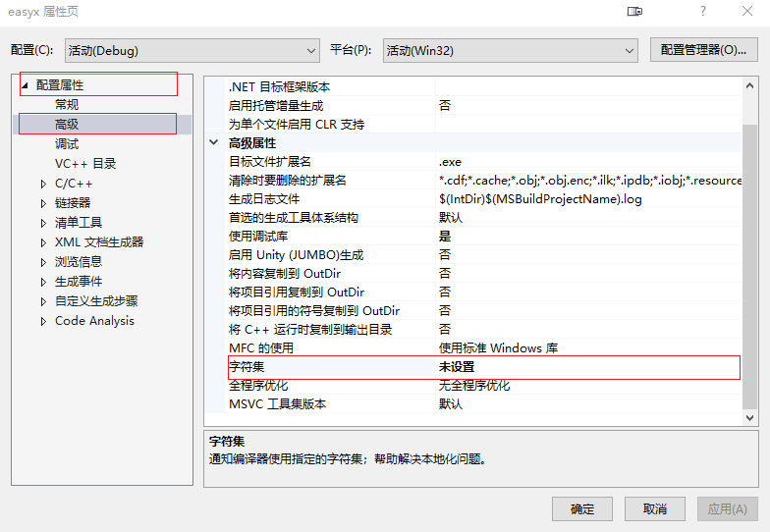
Task: Click the 将项目引用复制到 OutDir property
Action: [x=297, y=293]
